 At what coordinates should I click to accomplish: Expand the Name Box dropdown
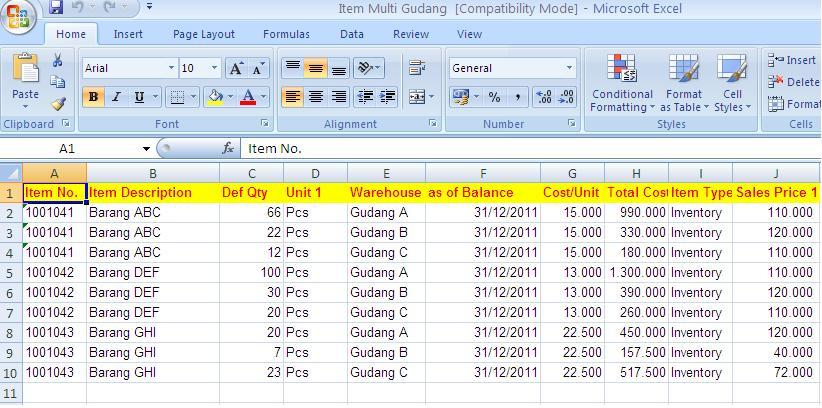146,149
